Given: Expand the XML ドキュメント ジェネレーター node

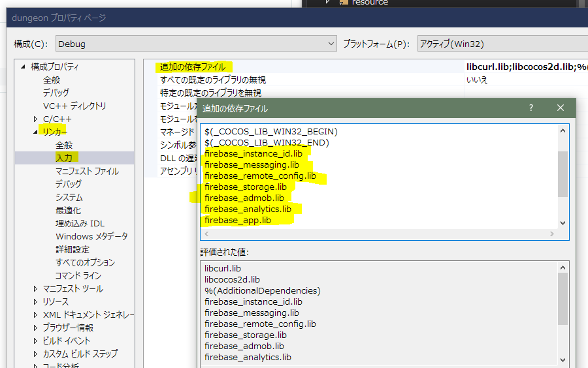Looking at the screenshot, I should [36, 315].
